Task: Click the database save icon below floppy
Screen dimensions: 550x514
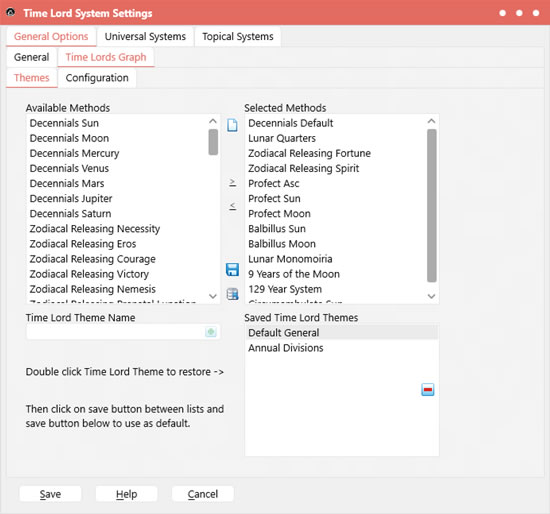Action: pos(232,294)
